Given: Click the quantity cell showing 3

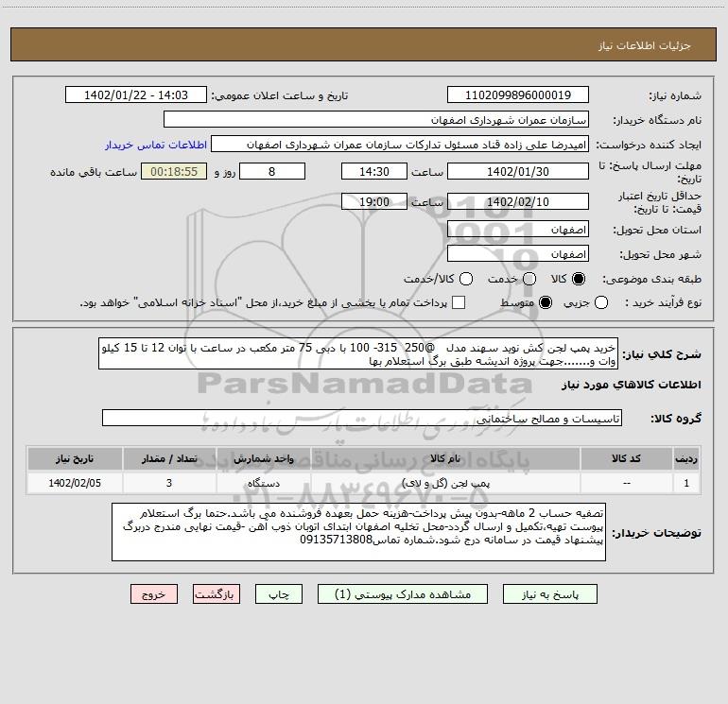Looking at the screenshot, I should 169,483.
